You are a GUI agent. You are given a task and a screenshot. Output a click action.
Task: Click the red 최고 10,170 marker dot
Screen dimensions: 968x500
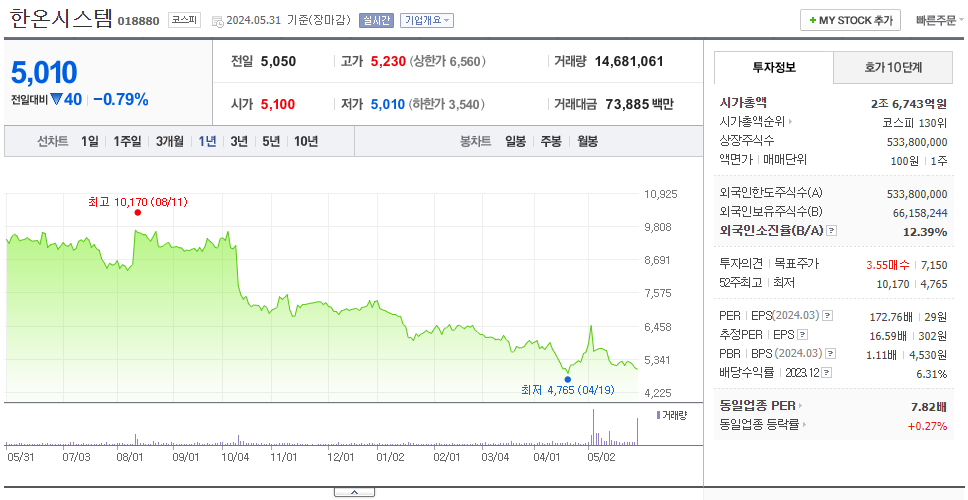[x=138, y=212]
